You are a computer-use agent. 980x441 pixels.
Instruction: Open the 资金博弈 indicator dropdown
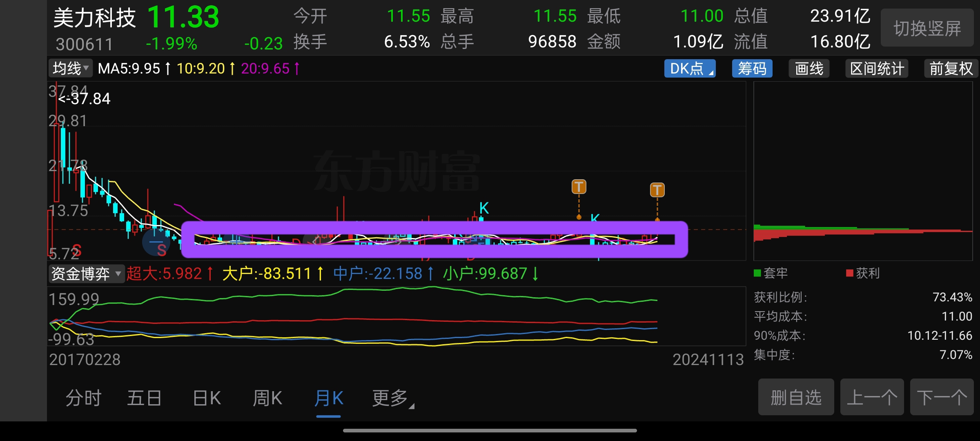coord(86,274)
